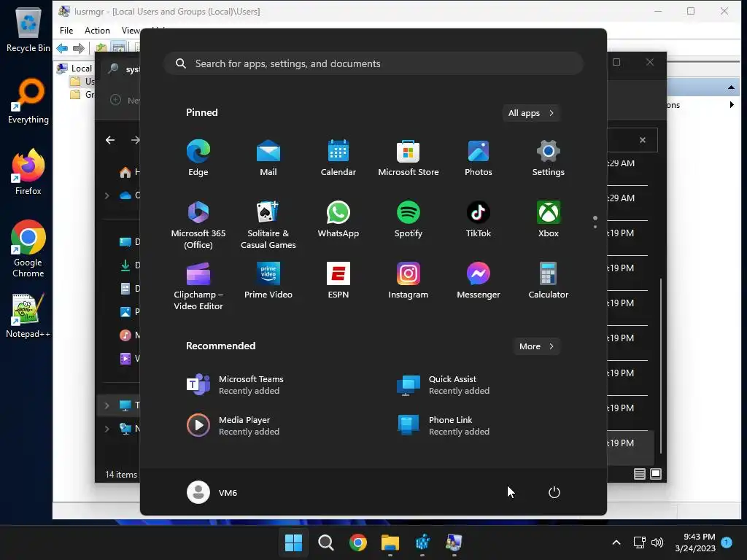Switch File Explorer to details view

point(639,474)
